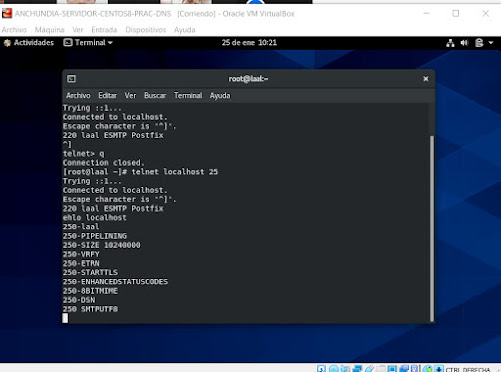Click the network adapters icon in status bar
501x372 pixels.
(357, 368)
